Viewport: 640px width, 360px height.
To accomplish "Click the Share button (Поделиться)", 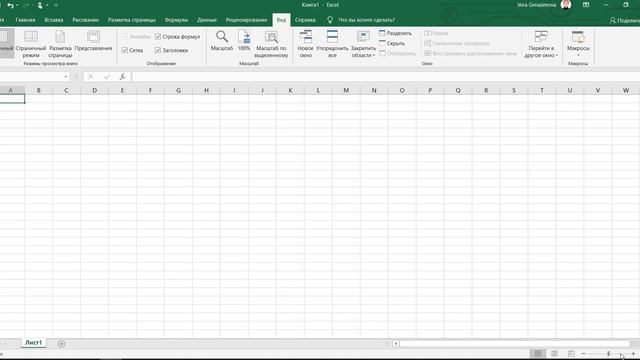I will (x=625, y=20).
